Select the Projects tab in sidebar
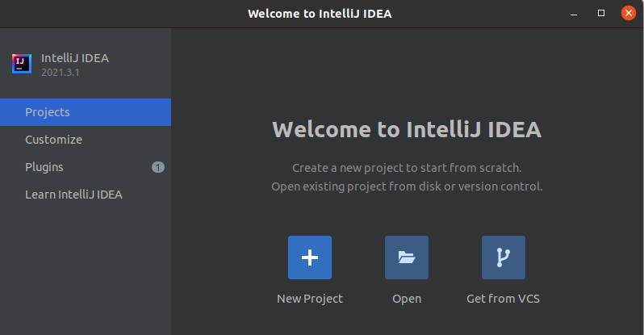Screen dimensions: 644x335 [x=48, y=112]
